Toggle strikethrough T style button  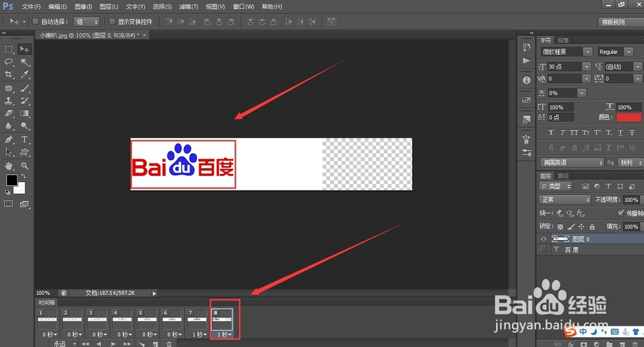coord(632,132)
